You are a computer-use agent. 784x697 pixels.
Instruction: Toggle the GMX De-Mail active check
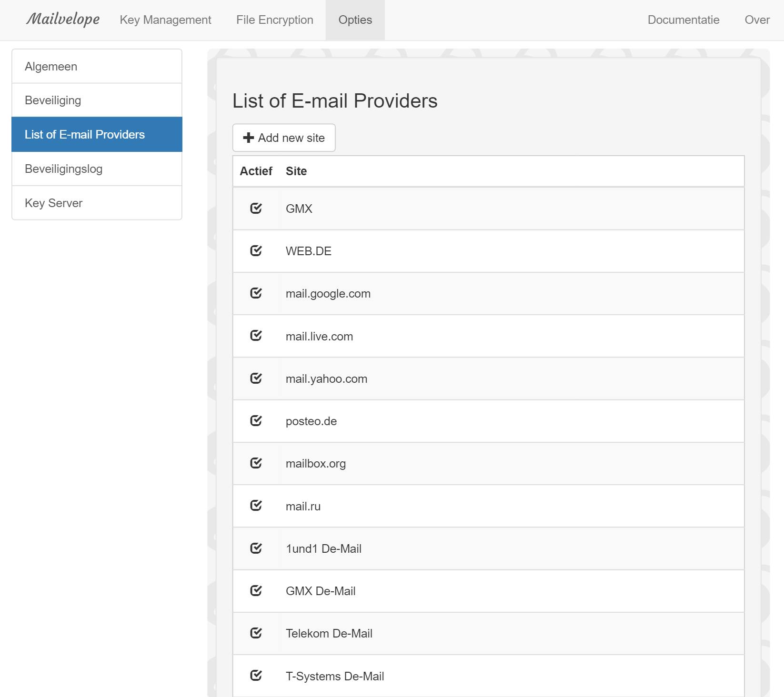(256, 591)
